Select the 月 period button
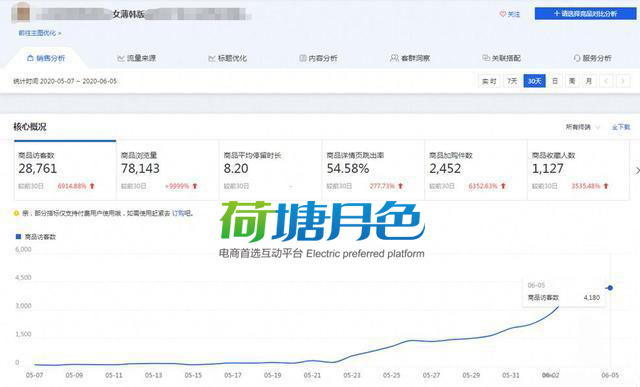The image size is (640, 387). coord(589,81)
